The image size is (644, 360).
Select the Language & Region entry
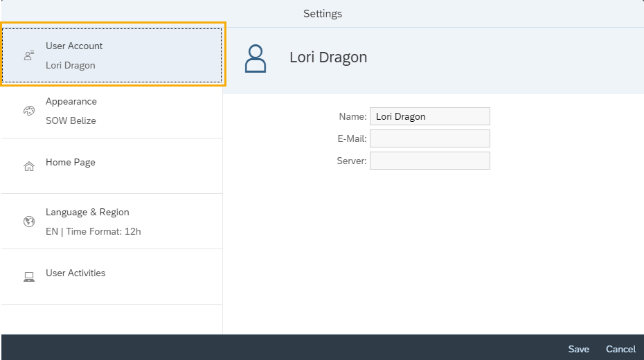click(x=112, y=222)
